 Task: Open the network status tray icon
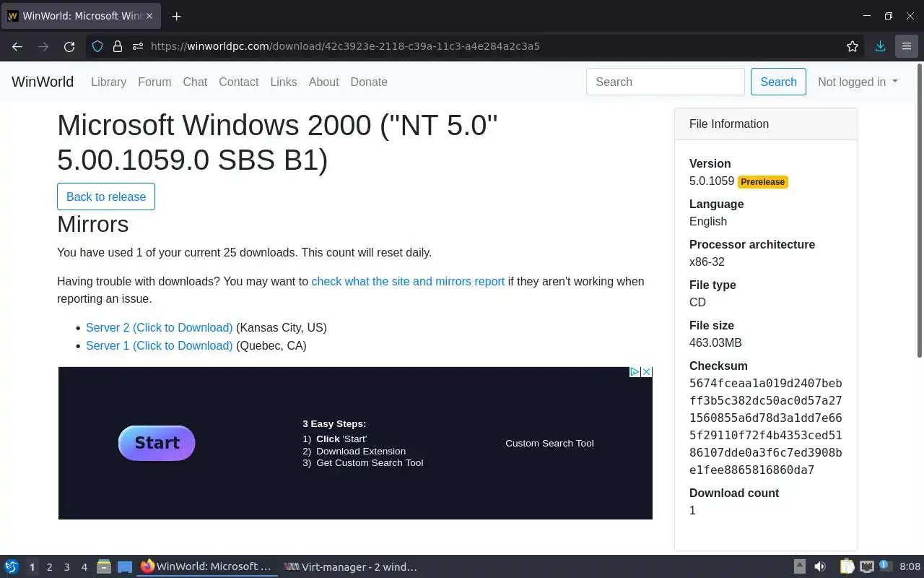coord(867,567)
